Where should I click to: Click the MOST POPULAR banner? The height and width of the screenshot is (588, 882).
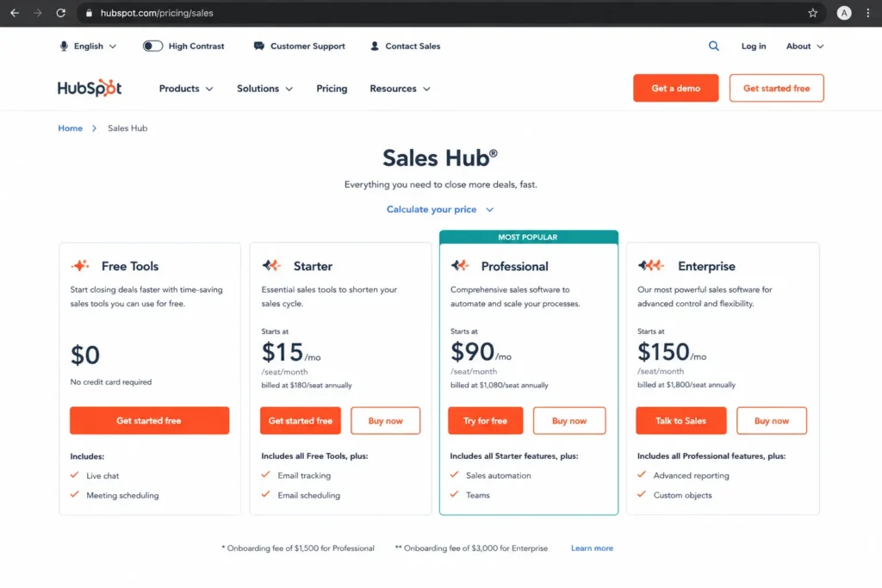528,237
